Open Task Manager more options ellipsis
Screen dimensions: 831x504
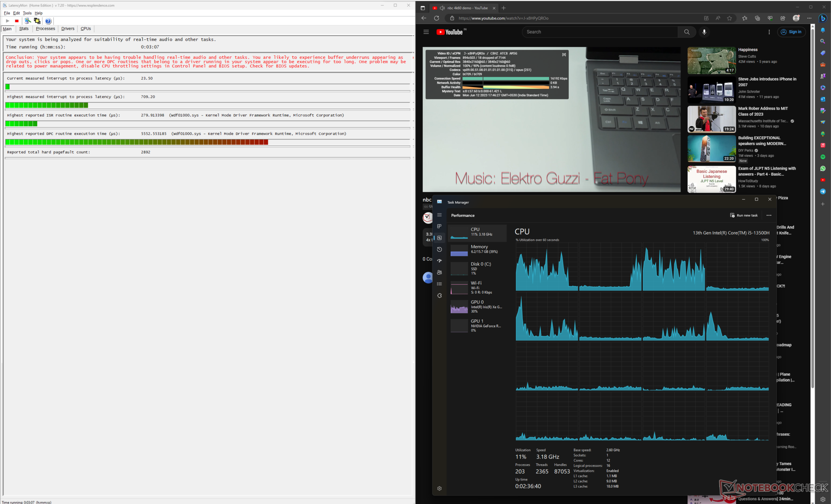point(769,215)
